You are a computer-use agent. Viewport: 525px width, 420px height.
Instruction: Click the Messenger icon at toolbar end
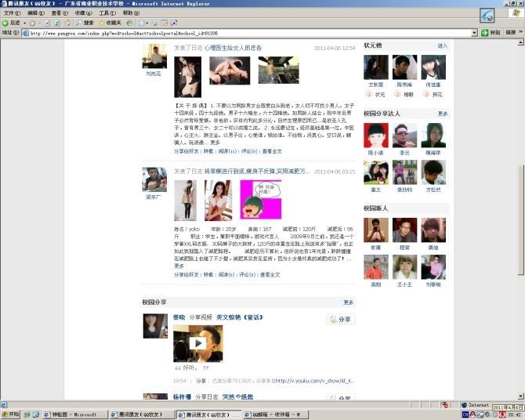(174, 23)
